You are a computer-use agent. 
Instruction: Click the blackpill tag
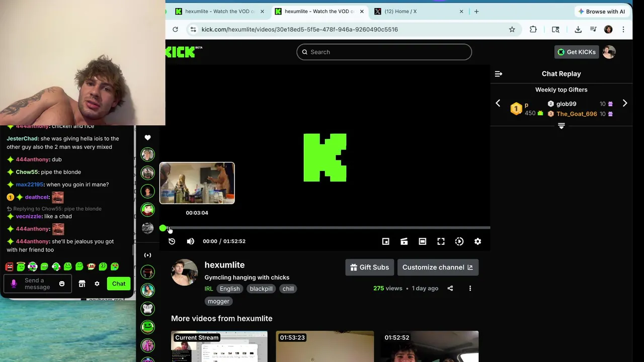coord(261,289)
